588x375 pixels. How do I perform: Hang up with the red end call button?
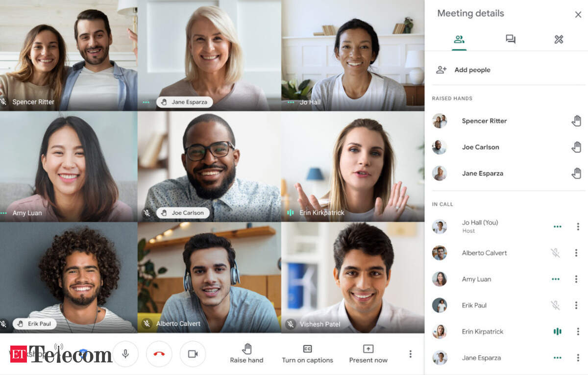pyautogui.click(x=159, y=354)
